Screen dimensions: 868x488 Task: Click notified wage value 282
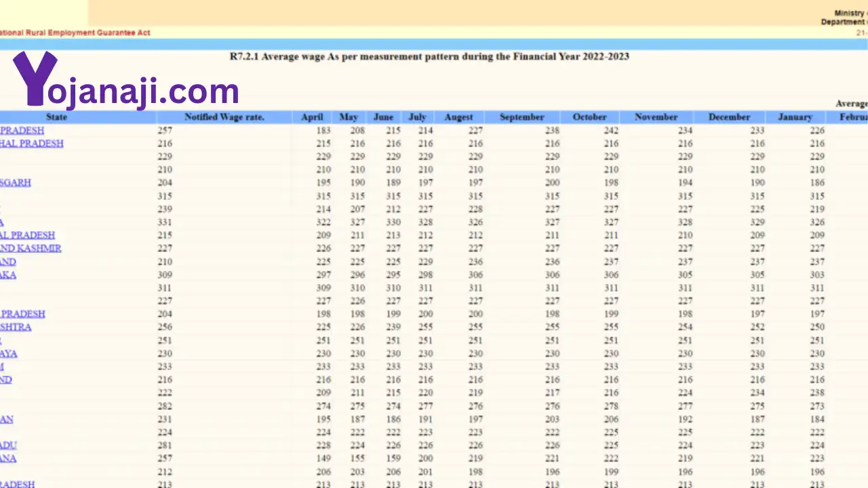165,407
